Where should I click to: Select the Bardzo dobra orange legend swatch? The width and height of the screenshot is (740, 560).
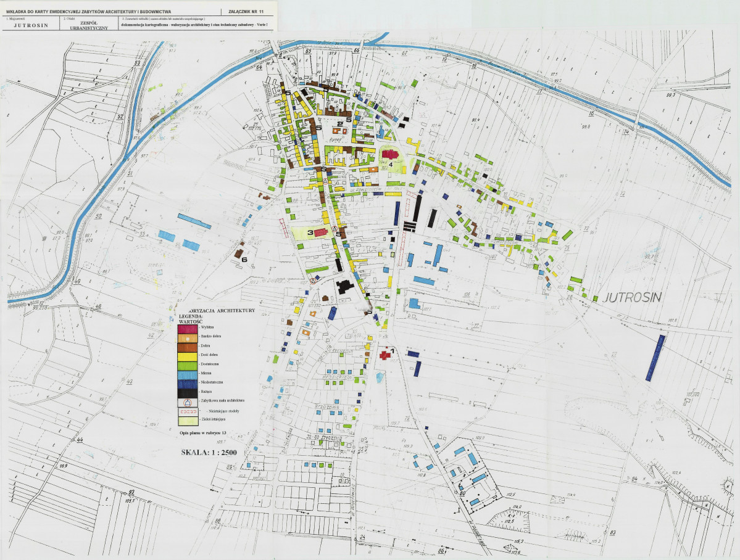pyautogui.click(x=188, y=337)
